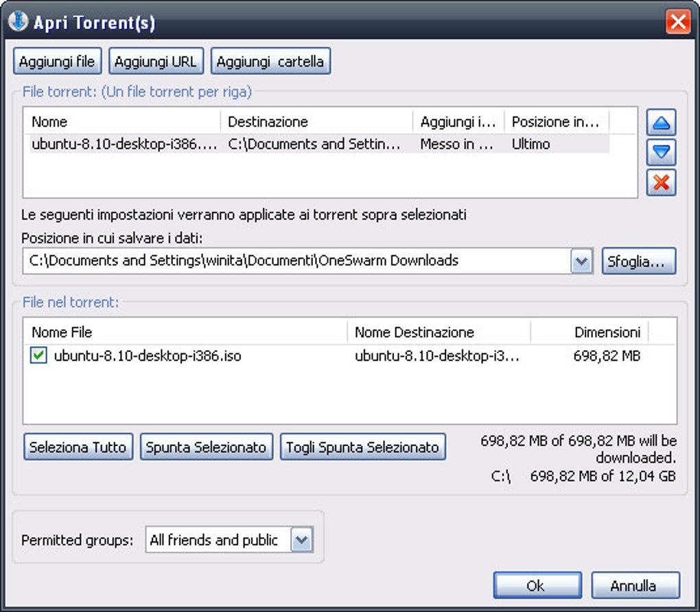Cancel dialog with Annulla button
The width and height of the screenshot is (700, 612).
634,585
